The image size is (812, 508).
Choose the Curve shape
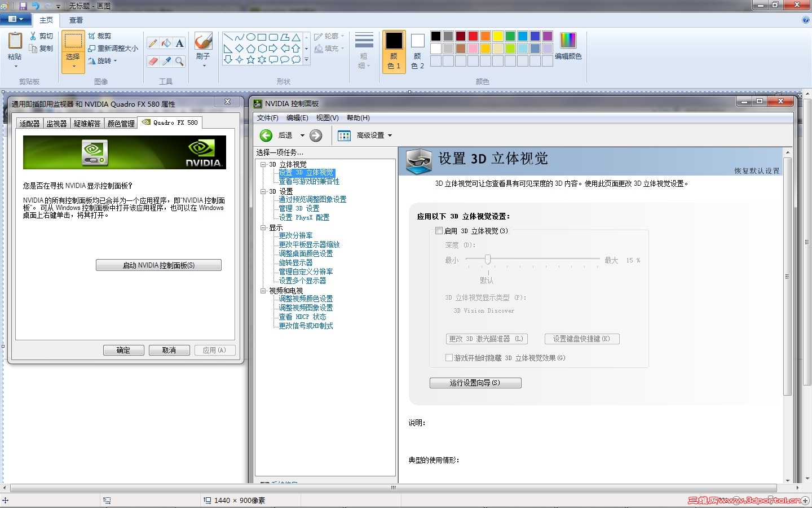click(239, 37)
